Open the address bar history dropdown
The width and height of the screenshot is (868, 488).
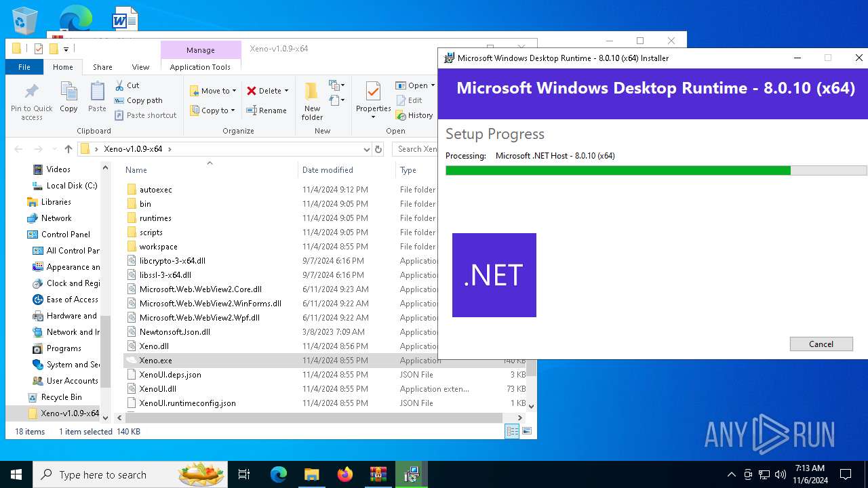coord(367,149)
